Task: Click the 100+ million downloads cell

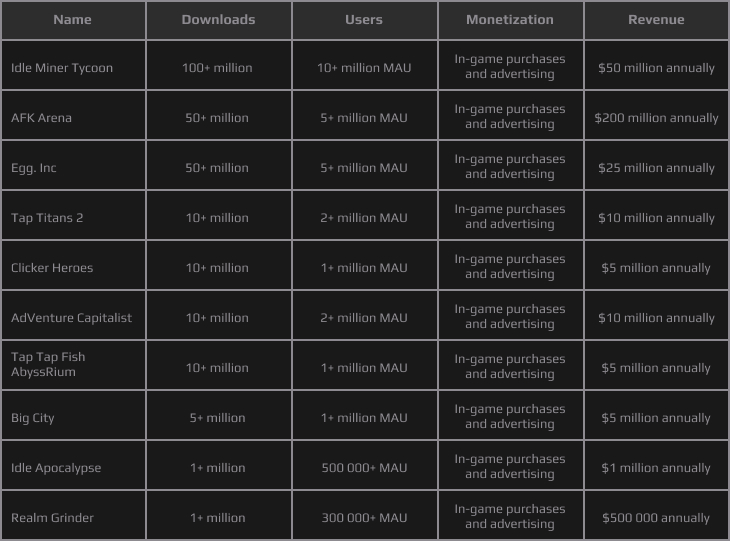Action: coord(219,65)
